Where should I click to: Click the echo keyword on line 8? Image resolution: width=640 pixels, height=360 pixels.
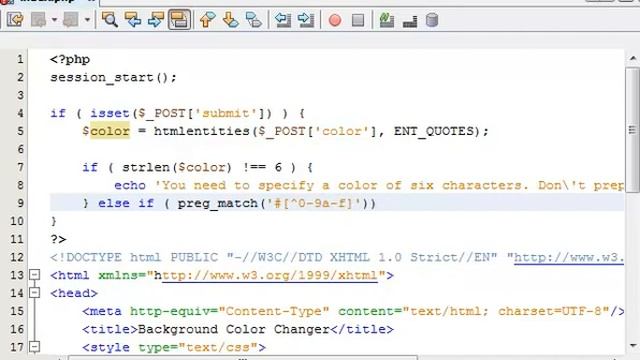tap(130, 185)
